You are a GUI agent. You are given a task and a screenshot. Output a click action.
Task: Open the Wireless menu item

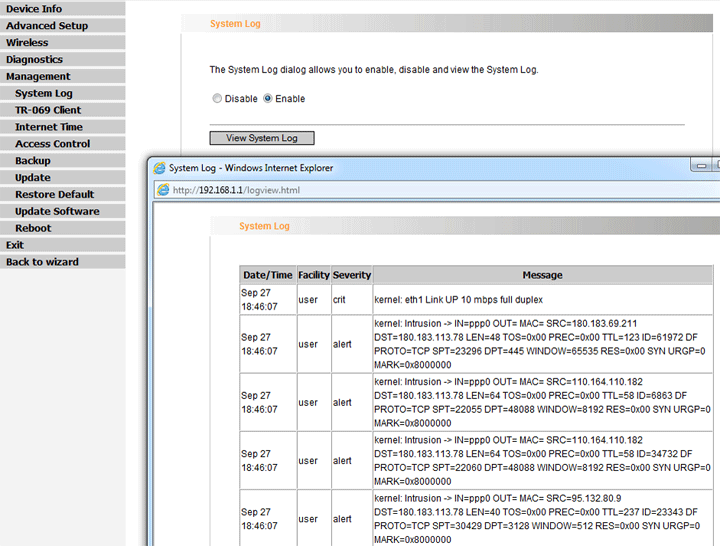tap(62, 43)
